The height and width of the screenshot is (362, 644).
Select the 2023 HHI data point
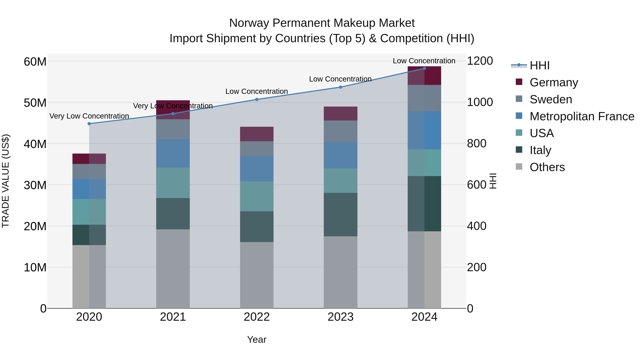[340, 87]
